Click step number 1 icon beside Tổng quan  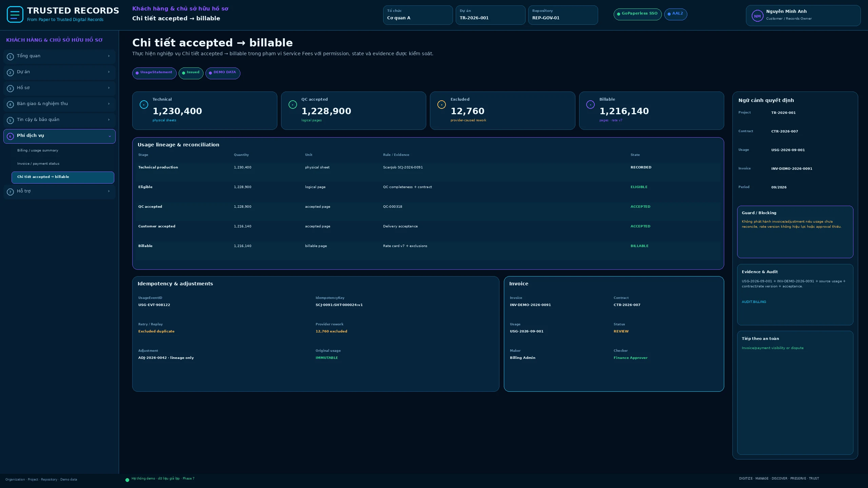click(10, 57)
